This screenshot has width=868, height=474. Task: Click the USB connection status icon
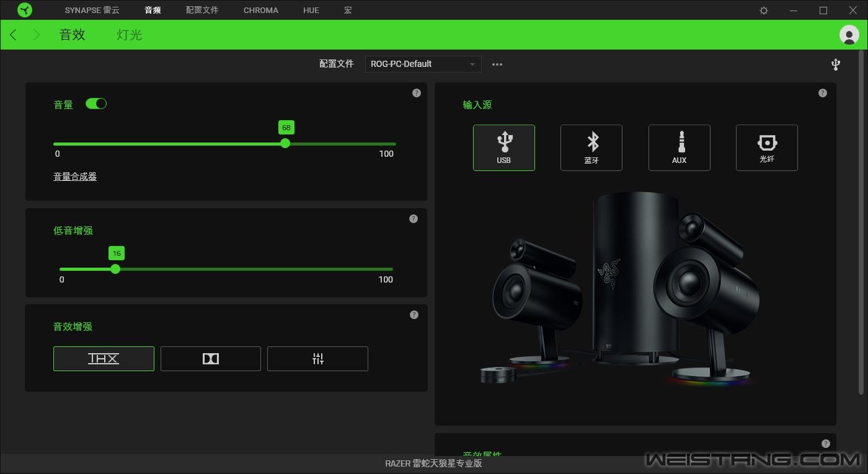[835, 64]
